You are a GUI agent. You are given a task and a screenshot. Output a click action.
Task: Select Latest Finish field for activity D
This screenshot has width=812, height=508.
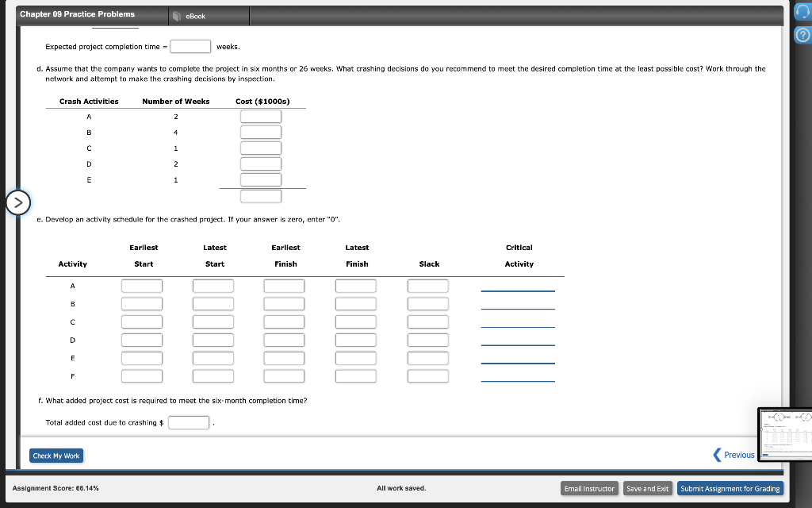(356, 340)
